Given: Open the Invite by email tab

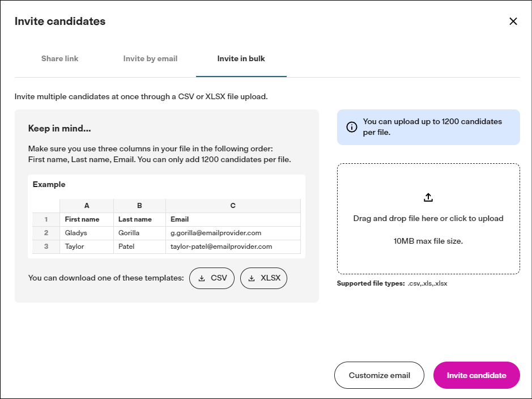Looking at the screenshot, I should click(x=150, y=59).
